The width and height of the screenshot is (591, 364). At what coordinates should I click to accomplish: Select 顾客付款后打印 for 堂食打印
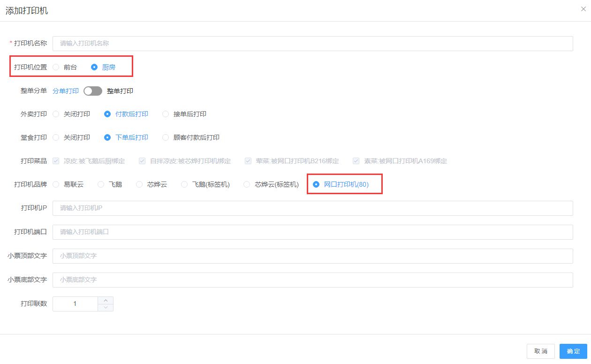point(166,137)
